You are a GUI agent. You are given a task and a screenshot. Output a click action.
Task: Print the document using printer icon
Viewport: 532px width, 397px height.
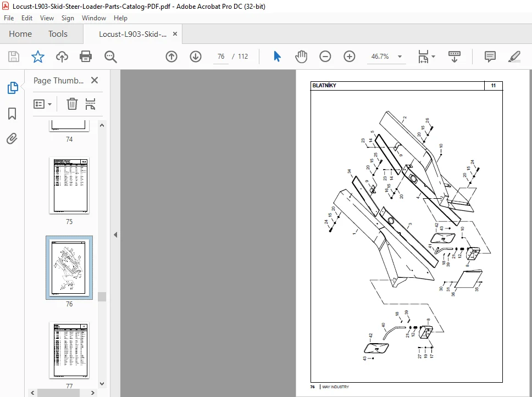point(86,56)
